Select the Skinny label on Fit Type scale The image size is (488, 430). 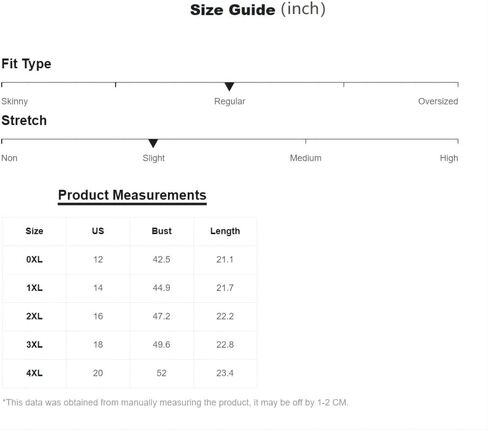pyautogui.click(x=14, y=101)
